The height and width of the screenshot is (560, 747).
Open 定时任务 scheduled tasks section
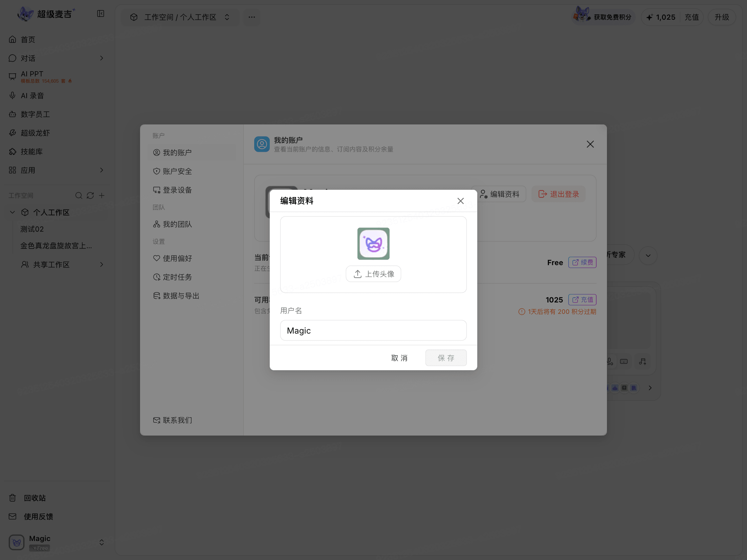coord(192,277)
